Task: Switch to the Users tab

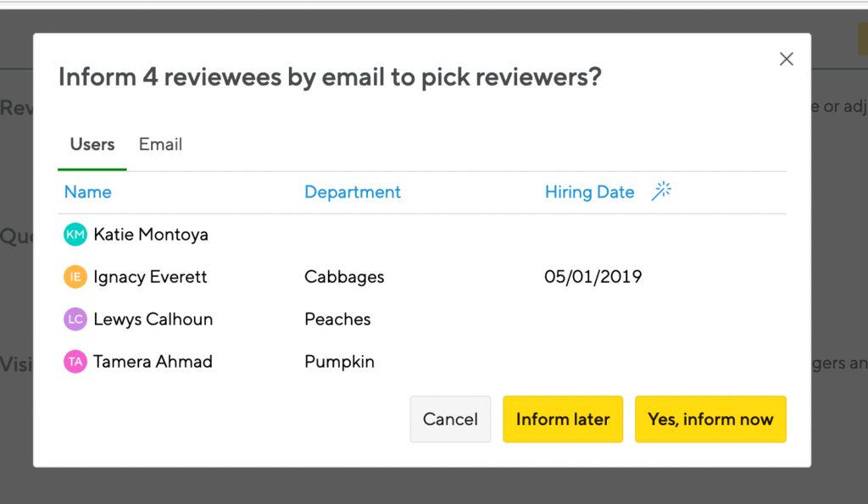Action: coord(92,144)
